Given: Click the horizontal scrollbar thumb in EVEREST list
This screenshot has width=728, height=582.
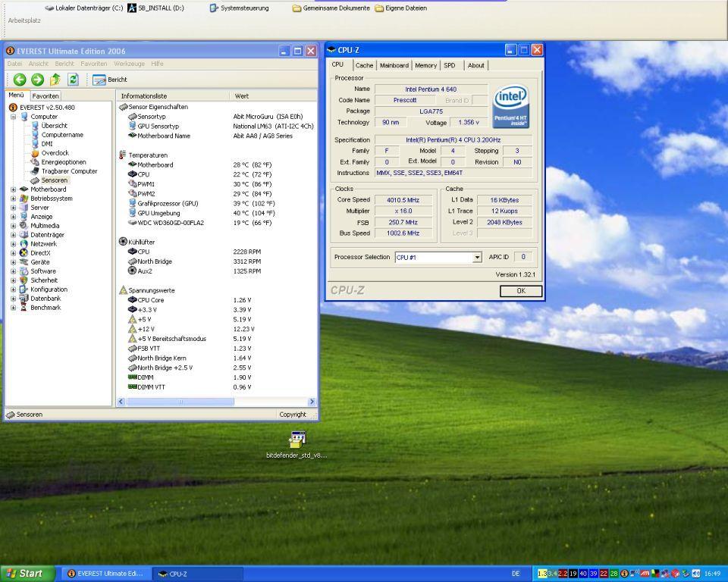Looking at the screenshot, I should tap(180, 402).
